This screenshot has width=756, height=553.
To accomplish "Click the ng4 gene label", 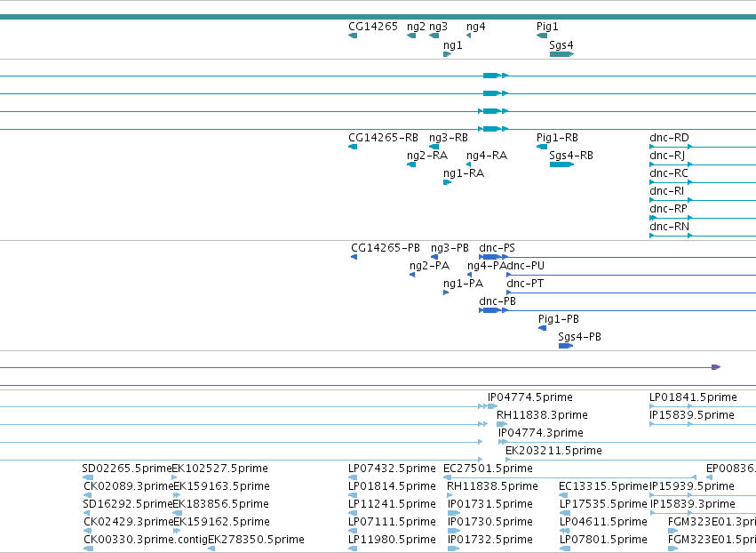I will point(476,27).
